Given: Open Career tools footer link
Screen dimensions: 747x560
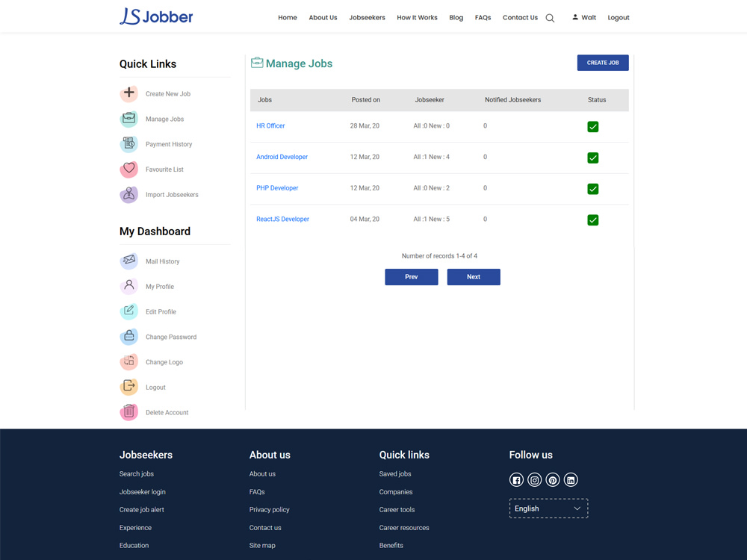Looking at the screenshot, I should [x=397, y=509].
